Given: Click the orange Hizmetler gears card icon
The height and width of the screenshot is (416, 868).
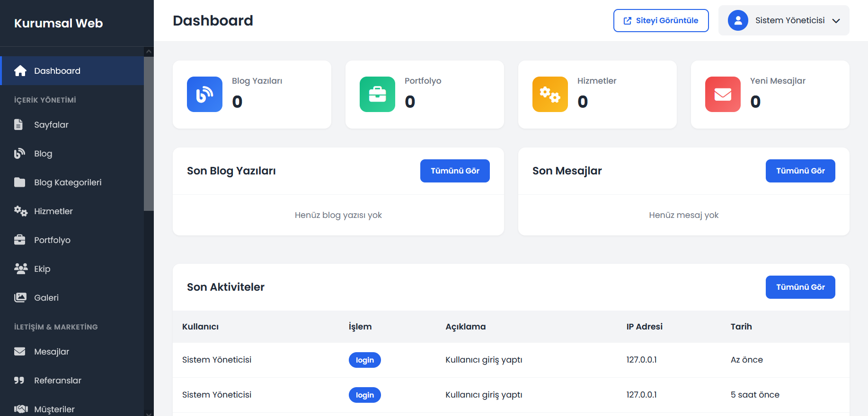Looking at the screenshot, I should pos(550,95).
